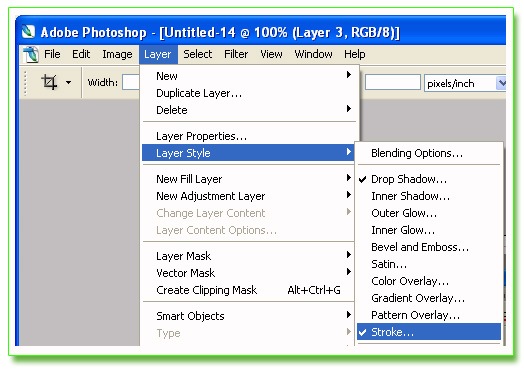Image resolution: width=524 pixels, height=370 pixels.
Task: Choose Outer Glow... layer style
Action: click(x=429, y=213)
